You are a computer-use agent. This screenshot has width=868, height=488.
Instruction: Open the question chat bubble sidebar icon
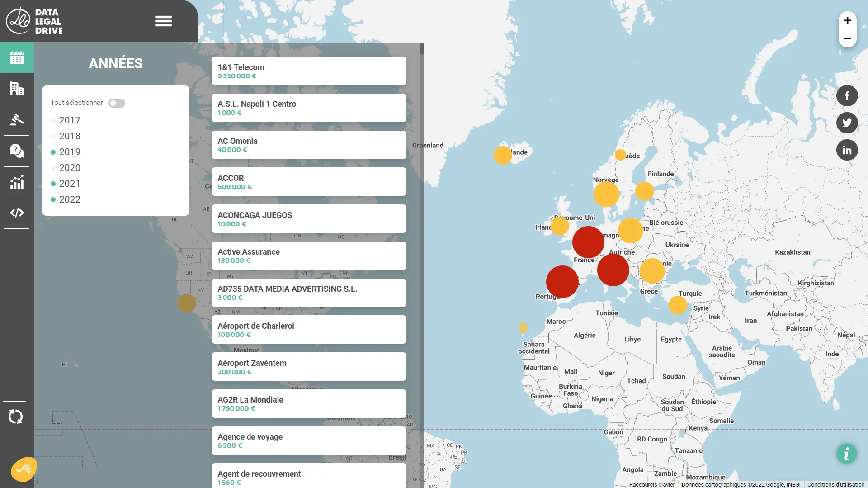click(x=17, y=151)
